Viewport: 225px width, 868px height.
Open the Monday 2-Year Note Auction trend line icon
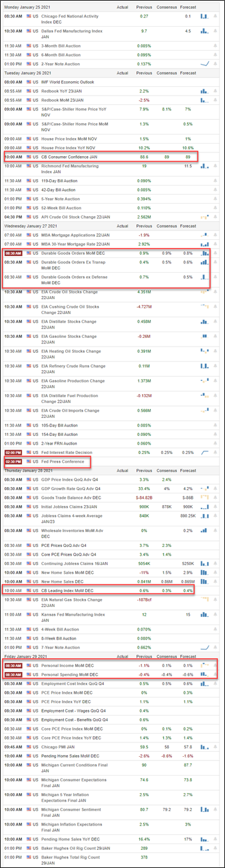(205, 64)
